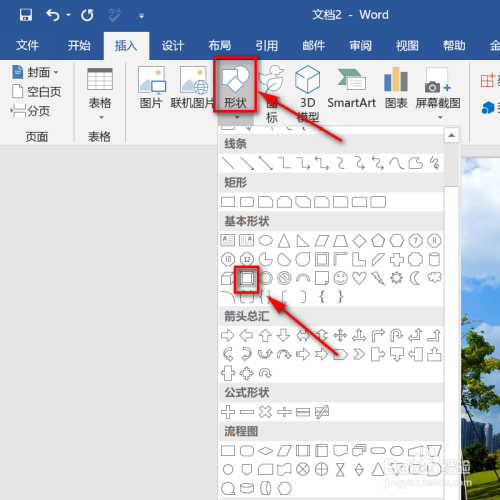Select the bevel shape
The height and width of the screenshot is (500, 500).
(247, 278)
